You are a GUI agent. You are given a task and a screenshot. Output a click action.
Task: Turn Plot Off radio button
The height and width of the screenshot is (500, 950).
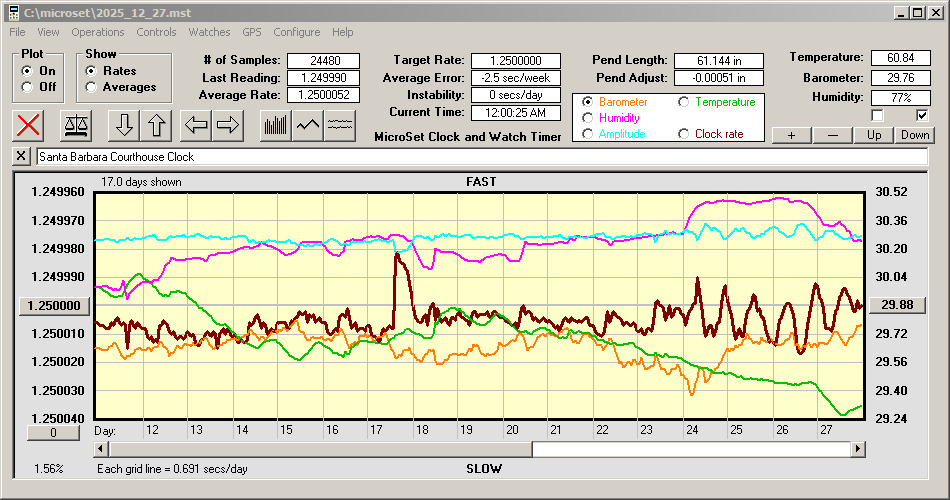coord(27,87)
